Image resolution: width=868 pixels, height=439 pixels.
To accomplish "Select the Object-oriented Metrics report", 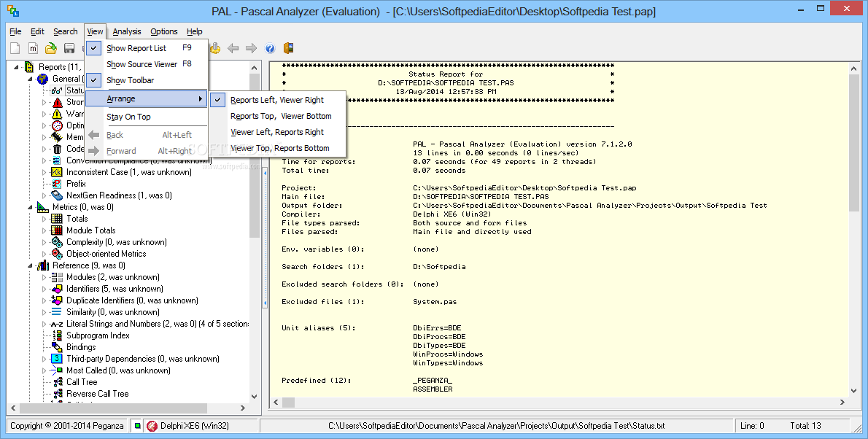I will pyautogui.click(x=106, y=254).
